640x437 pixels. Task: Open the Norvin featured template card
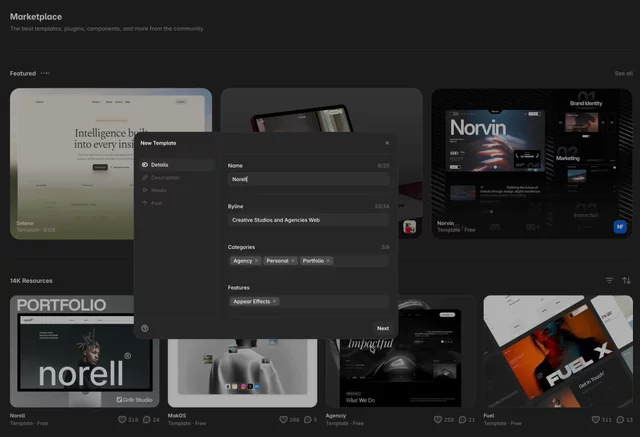[532, 164]
